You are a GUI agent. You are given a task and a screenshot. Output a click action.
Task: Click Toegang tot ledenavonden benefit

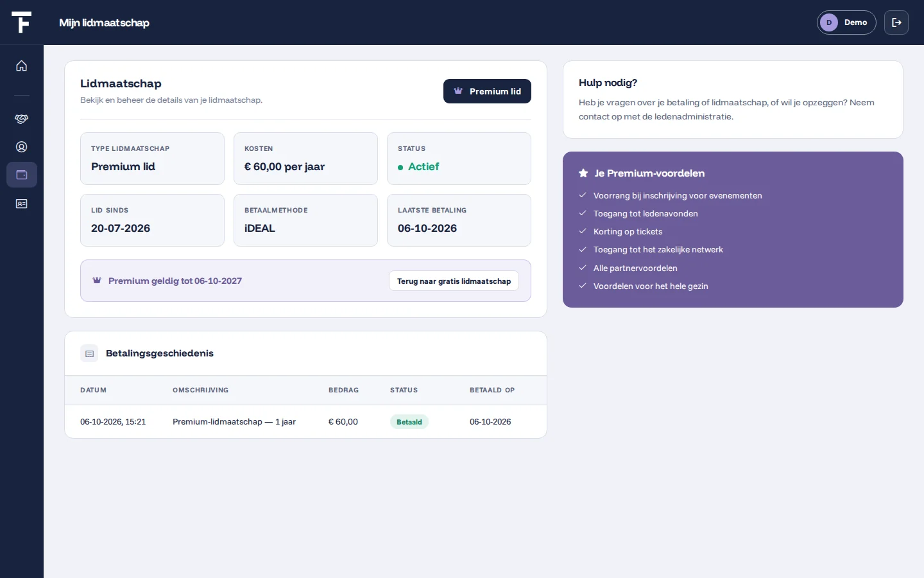click(646, 214)
